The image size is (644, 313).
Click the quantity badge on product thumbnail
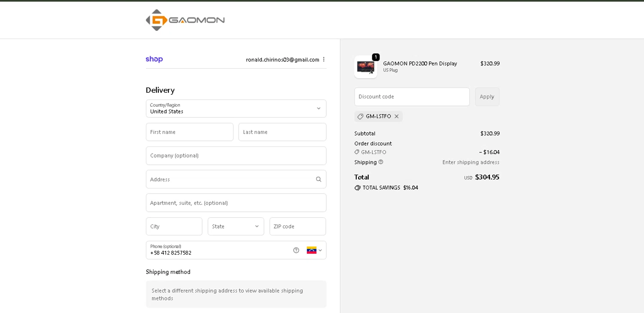pos(376,57)
